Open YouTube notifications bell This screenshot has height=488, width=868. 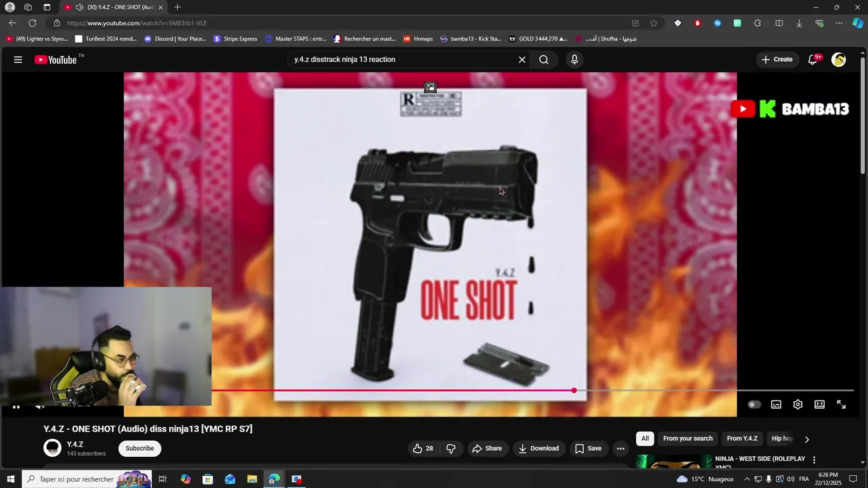[x=813, y=60]
